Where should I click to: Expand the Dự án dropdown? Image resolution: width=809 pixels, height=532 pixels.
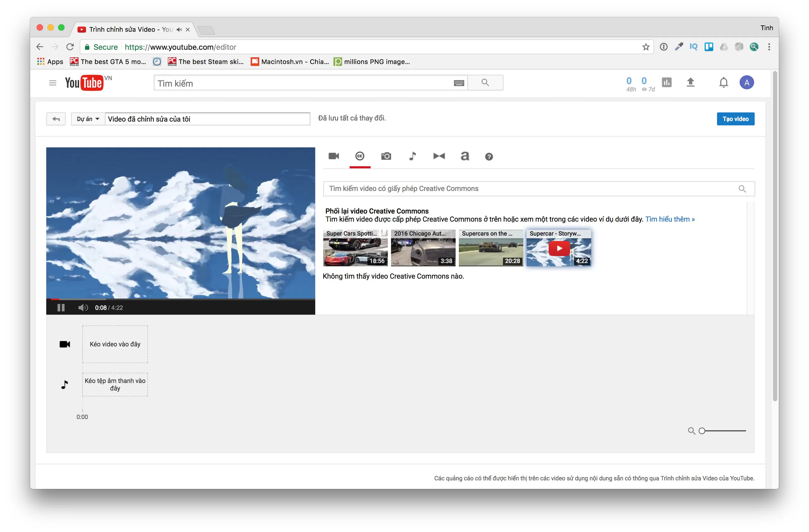[88, 119]
